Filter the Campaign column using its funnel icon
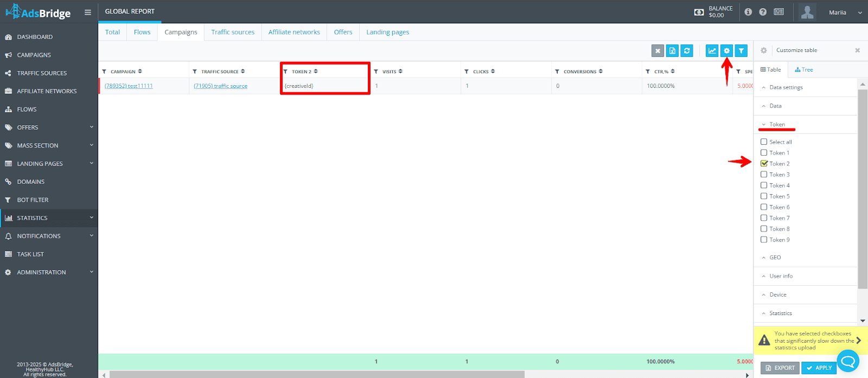The image size is (868, 378). (x=104, y=72)
